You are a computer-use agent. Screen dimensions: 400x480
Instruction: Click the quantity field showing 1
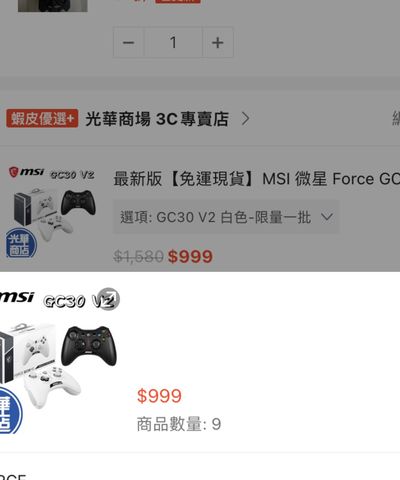click(173, 43)
